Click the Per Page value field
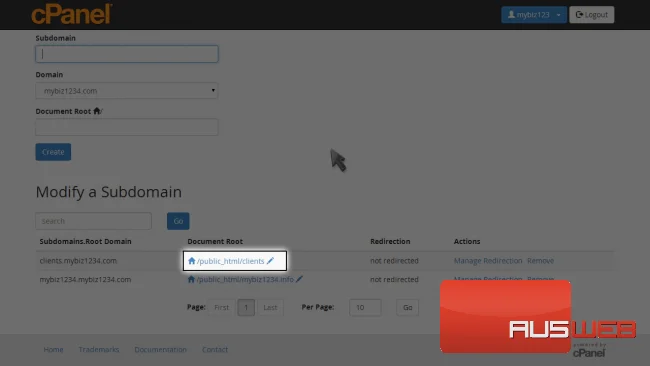650x366 pixels. (x=365, y=308)
